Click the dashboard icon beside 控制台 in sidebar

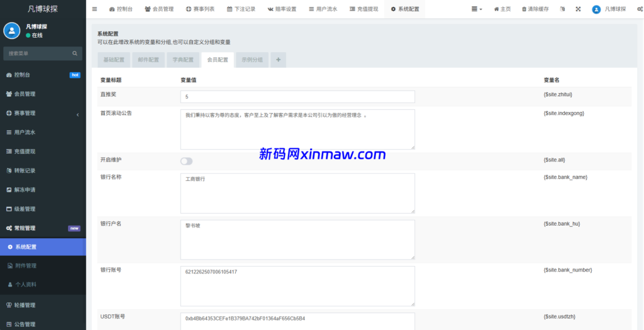click(x=9, y=75)
